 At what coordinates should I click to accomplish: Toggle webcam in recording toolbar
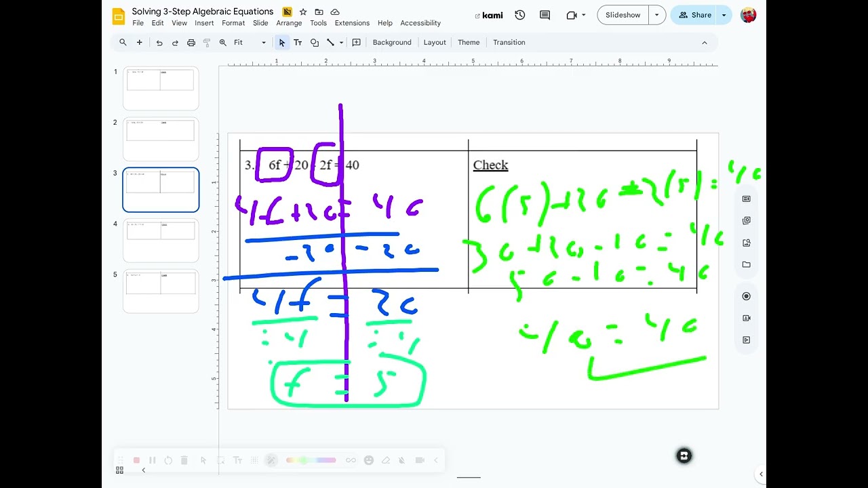click(x=420, y=460)
